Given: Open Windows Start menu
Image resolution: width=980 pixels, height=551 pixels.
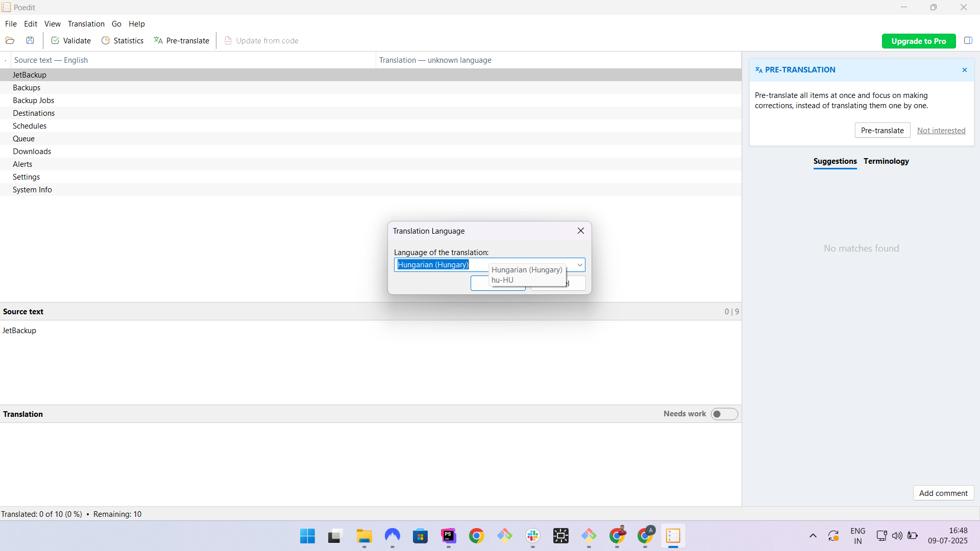Looking at the screenshot, I should point(307,536).
